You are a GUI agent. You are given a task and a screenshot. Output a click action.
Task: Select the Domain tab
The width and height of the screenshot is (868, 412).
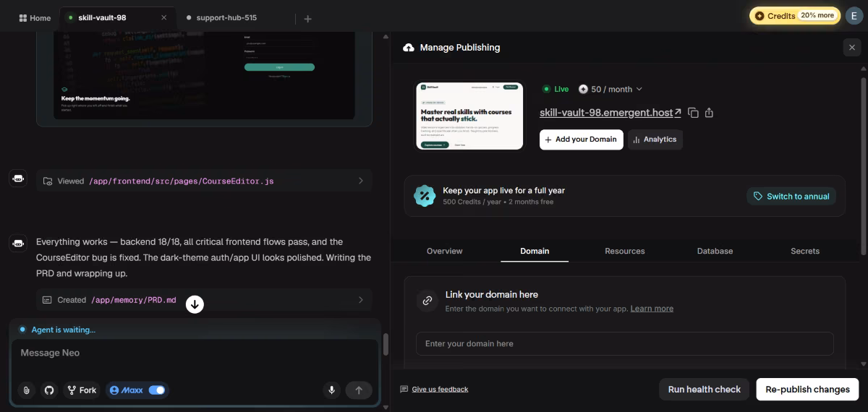point(535,251)
